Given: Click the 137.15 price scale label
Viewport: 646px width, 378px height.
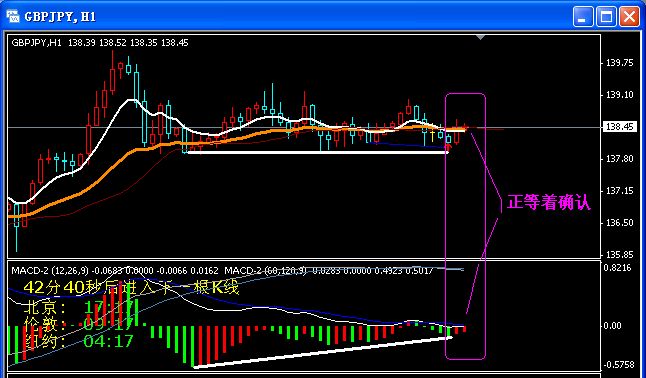Looking at the screenshot, I should coord(620,191).
